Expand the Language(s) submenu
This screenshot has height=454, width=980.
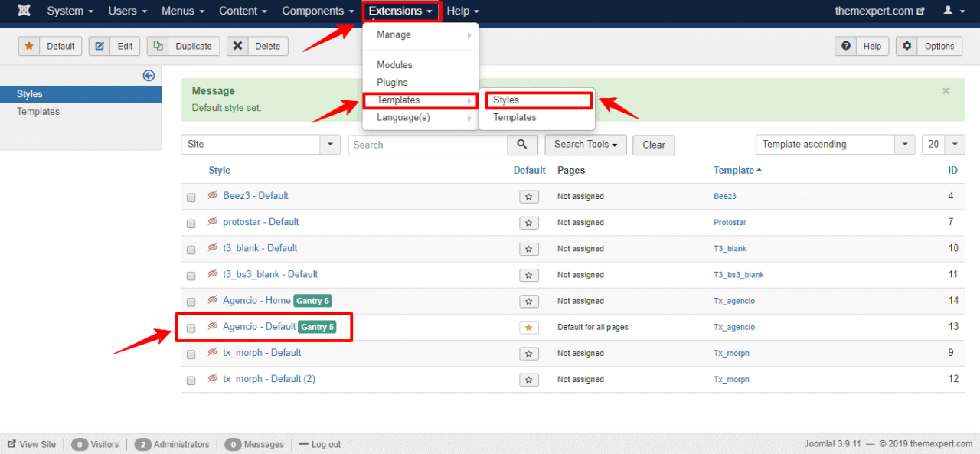420,118
